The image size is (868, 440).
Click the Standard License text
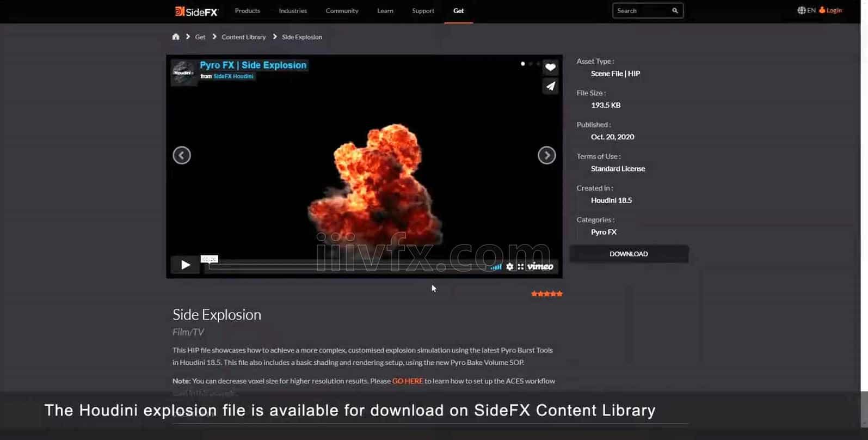tap(618, 169)
